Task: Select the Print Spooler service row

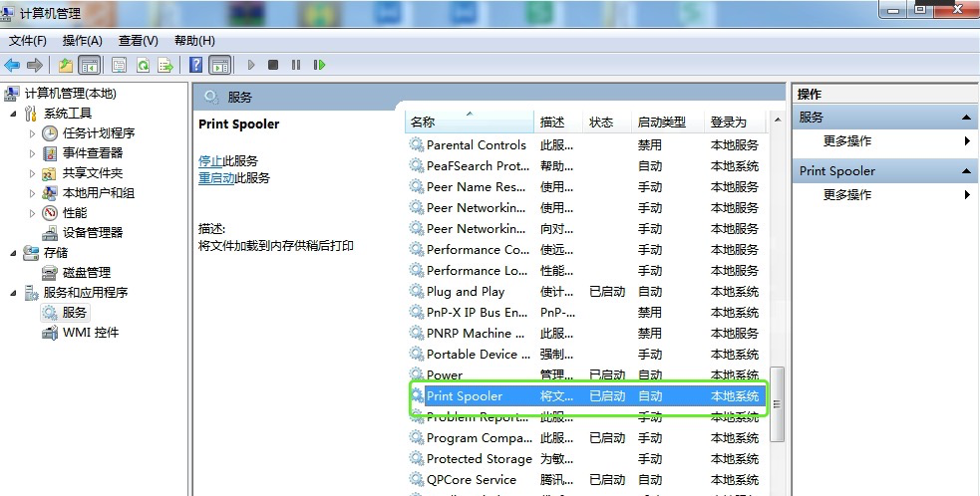Action: (x=586, y=396)
